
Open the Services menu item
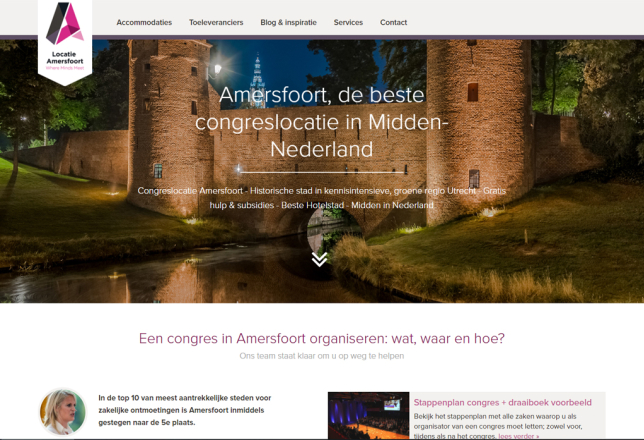(348, 23)
